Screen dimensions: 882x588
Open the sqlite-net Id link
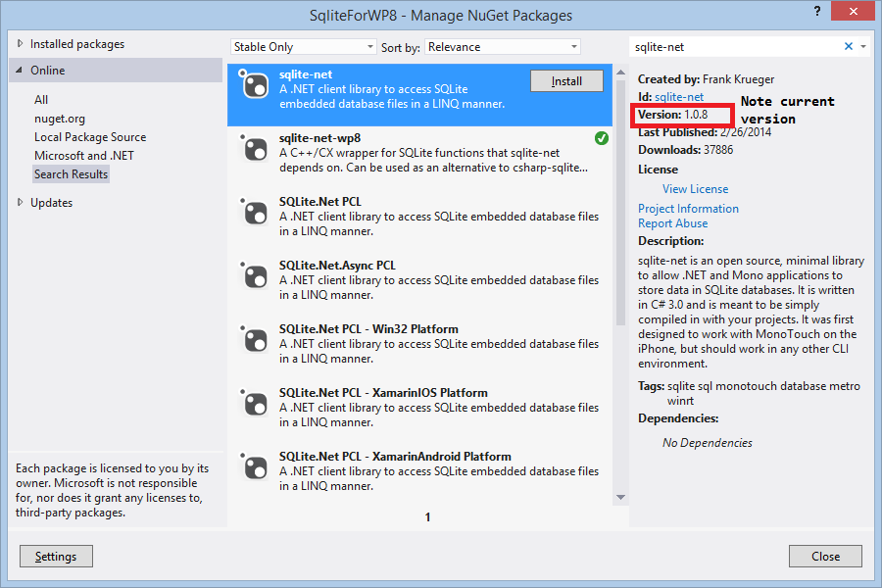pos(679,97)
